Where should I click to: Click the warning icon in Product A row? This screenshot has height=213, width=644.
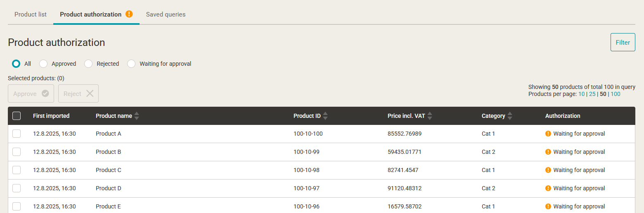tap(548, 134)
